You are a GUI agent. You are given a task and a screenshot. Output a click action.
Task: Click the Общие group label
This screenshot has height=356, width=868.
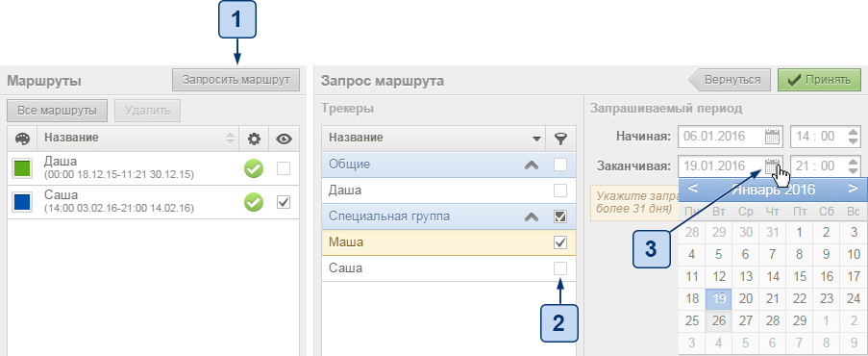click(349, 165)
